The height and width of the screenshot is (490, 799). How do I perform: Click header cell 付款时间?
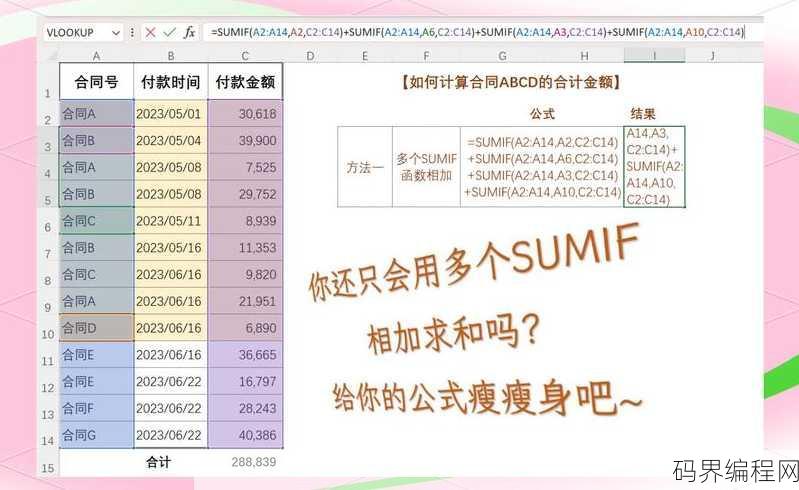(x=171, y=81)
